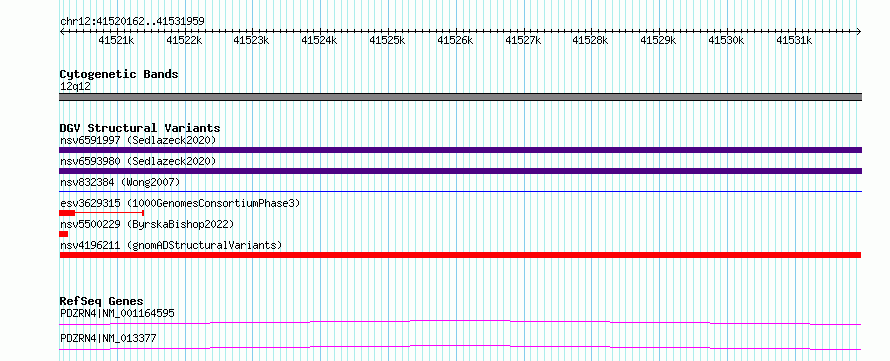
Task: Click the left arrowhead of the ruler
Action: click(x=62, y=31)
